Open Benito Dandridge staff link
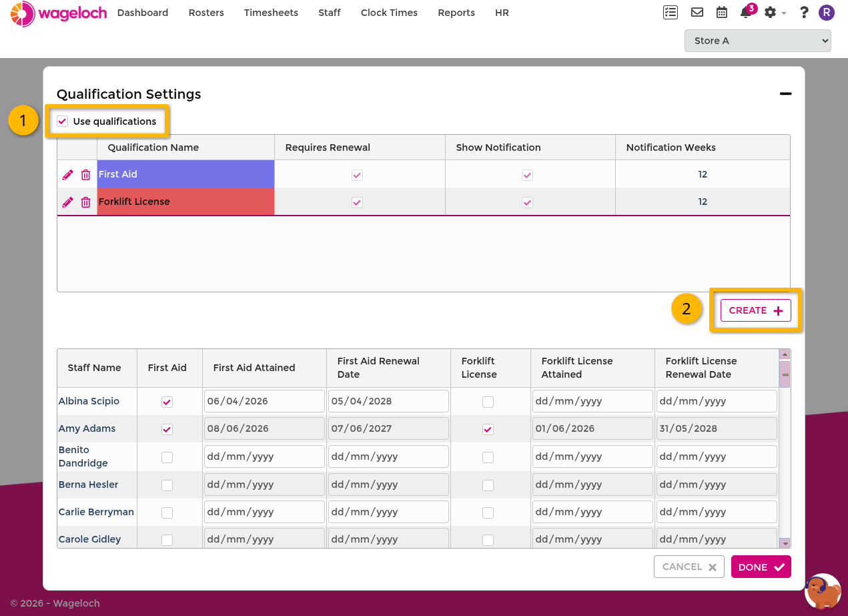This screenshot has height=616, width=848. coord(83,456)
